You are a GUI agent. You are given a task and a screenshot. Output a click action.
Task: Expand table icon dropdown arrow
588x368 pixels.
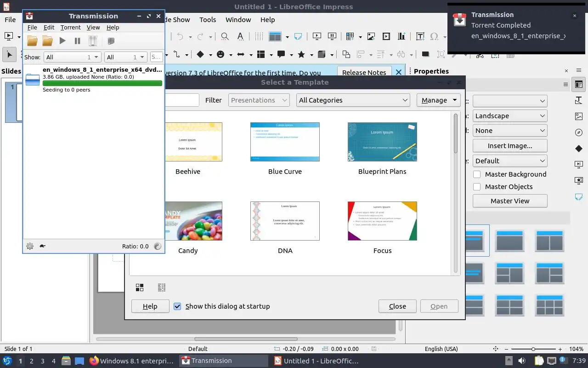tap(360, 37)
